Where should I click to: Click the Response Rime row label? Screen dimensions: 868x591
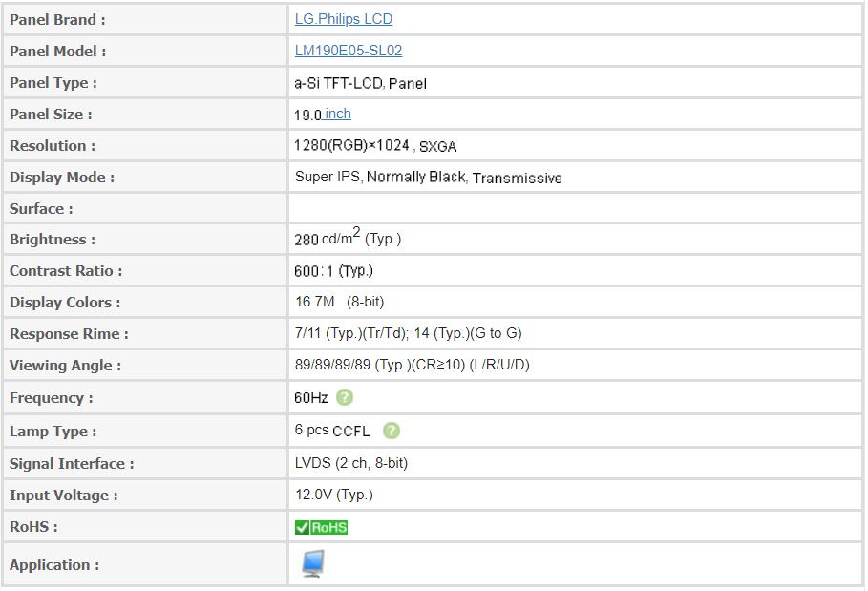coord(69,333)
